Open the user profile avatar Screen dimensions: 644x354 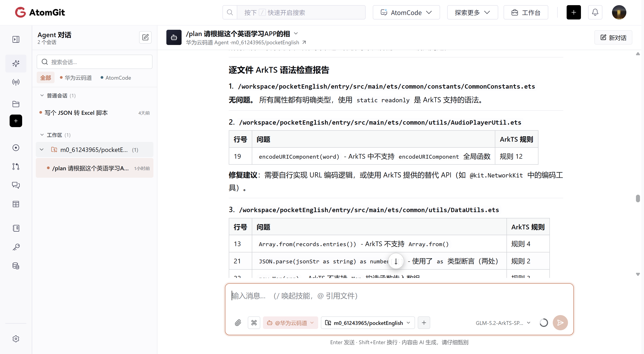[x=619, y=12]
